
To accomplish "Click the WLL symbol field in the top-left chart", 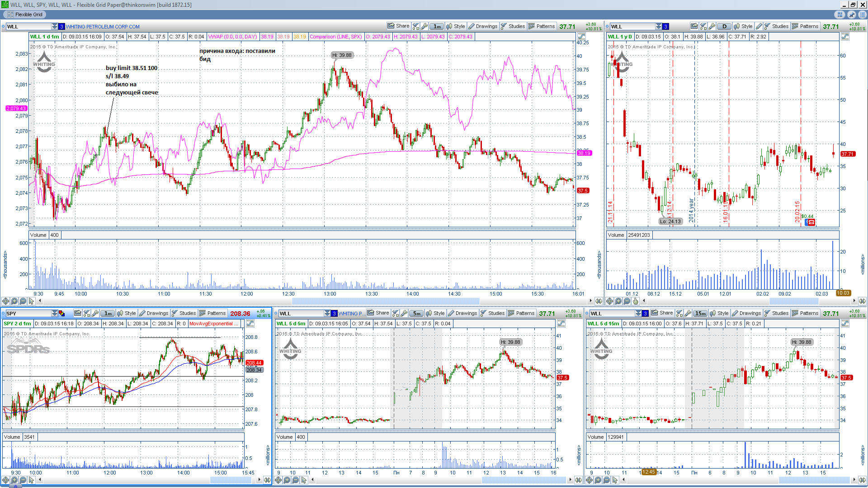I will pyautogui.click(x=28, y=27).
